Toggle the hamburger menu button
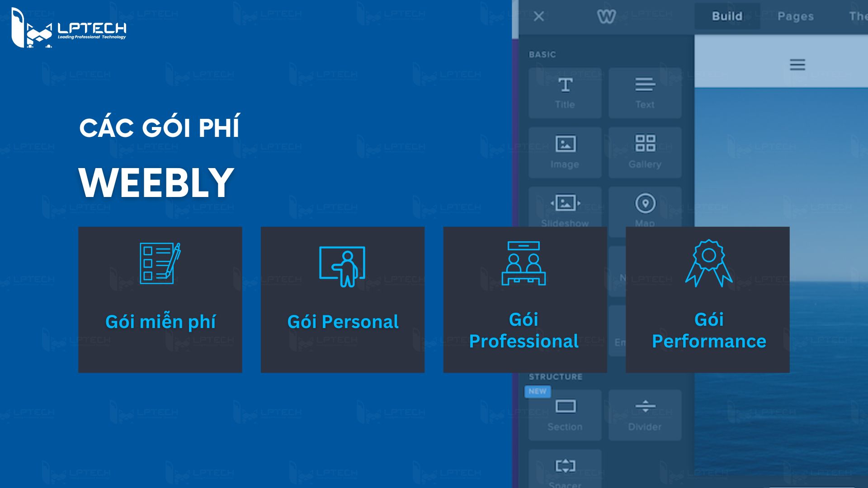 [x=797, y=65]
